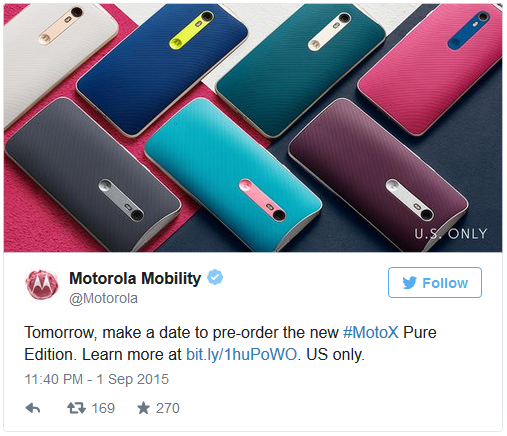
Task: Open the bit.ly/1huPoWO link
Action: point(241,354)
